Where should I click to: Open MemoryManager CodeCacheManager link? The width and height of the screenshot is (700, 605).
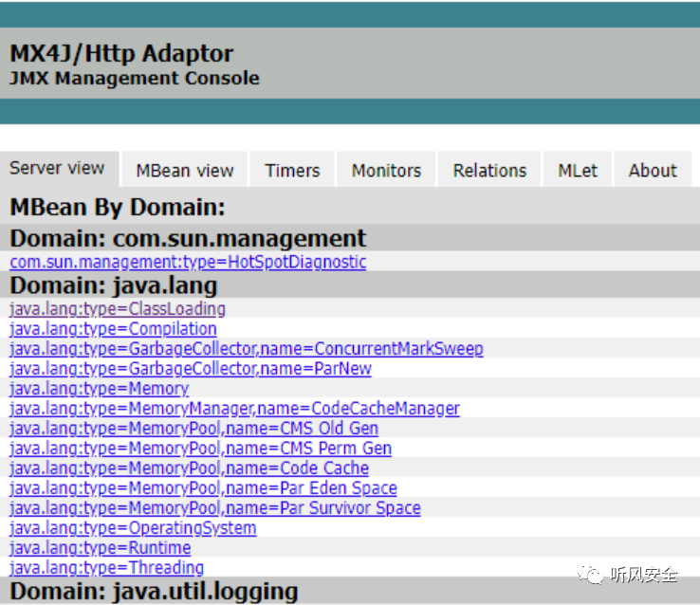[235, 409]
